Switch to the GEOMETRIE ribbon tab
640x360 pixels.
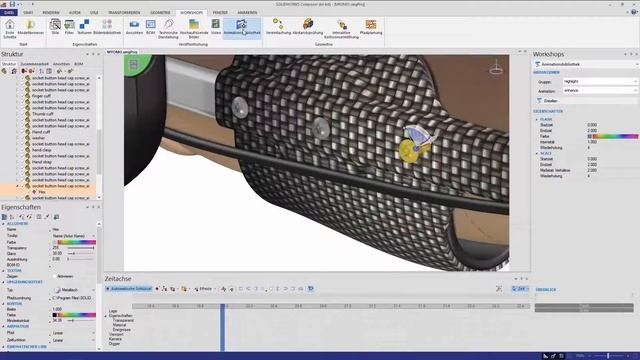coord(160,13)
